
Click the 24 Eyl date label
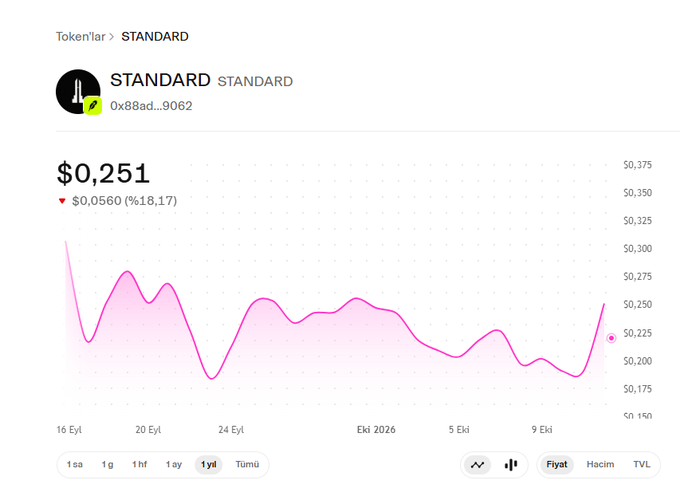[x=231, y=430]
